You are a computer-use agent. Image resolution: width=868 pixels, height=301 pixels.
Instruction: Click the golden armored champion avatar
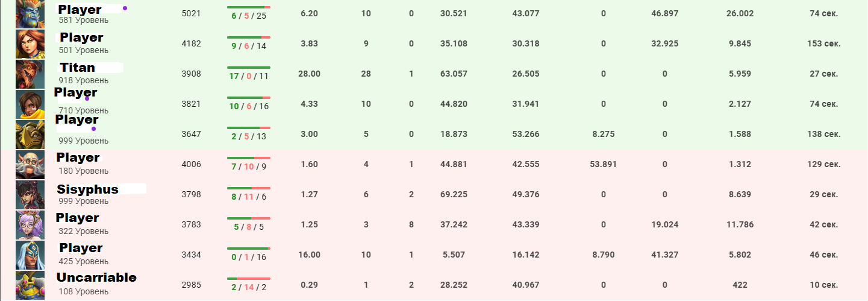click(x=30, y=135)
